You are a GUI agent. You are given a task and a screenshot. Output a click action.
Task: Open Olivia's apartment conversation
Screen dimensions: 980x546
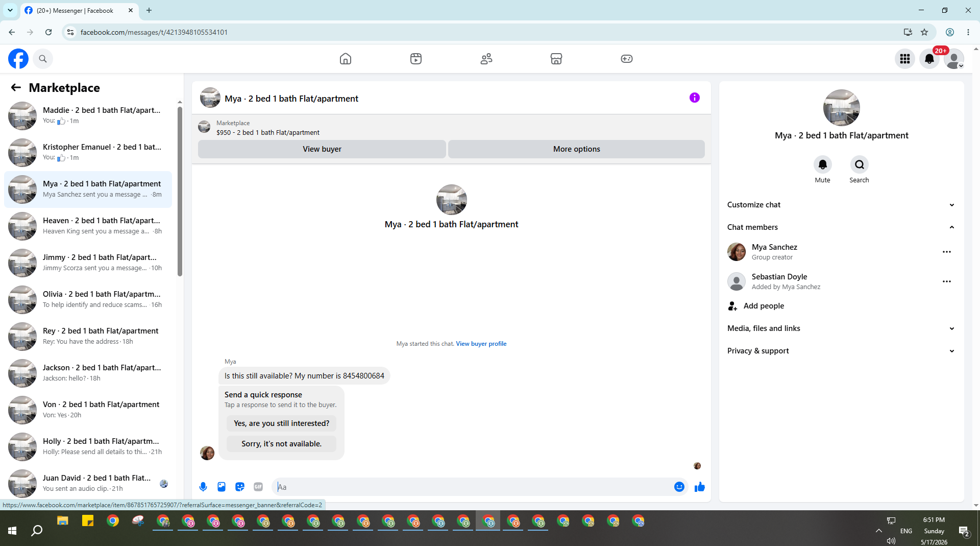pyautogui.click(x=88, y=299)
